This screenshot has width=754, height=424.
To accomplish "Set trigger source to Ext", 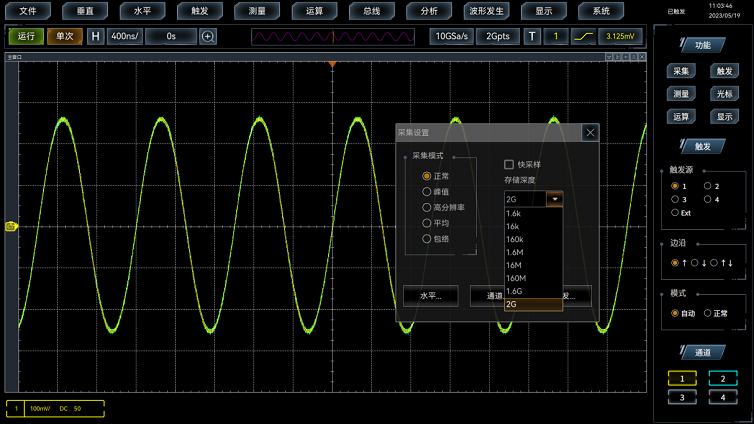I will 675,213.
